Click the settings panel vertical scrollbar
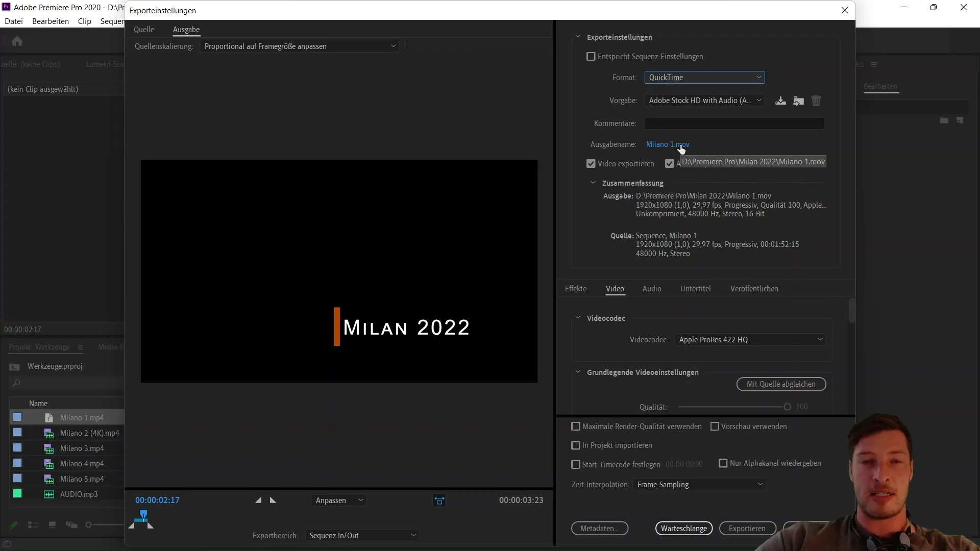The height and width of the screenshot is (551, 980). [x=851, y=310]
